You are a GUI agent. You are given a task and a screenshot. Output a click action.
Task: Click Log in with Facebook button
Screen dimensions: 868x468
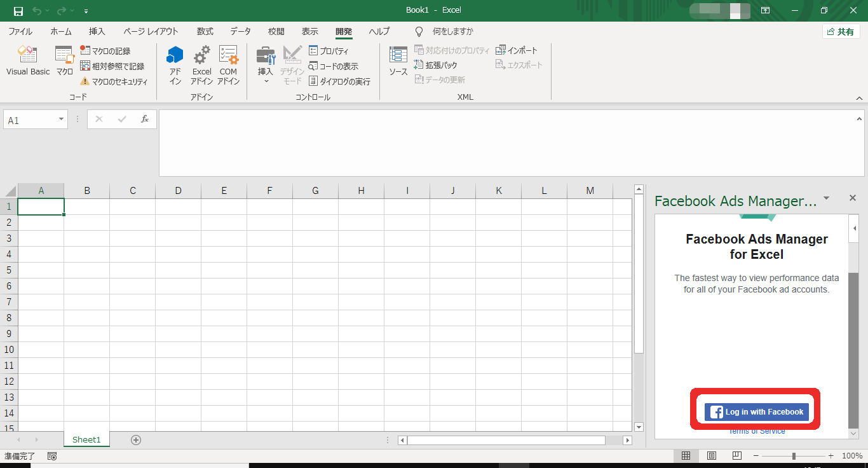click(x=756, y=411)
